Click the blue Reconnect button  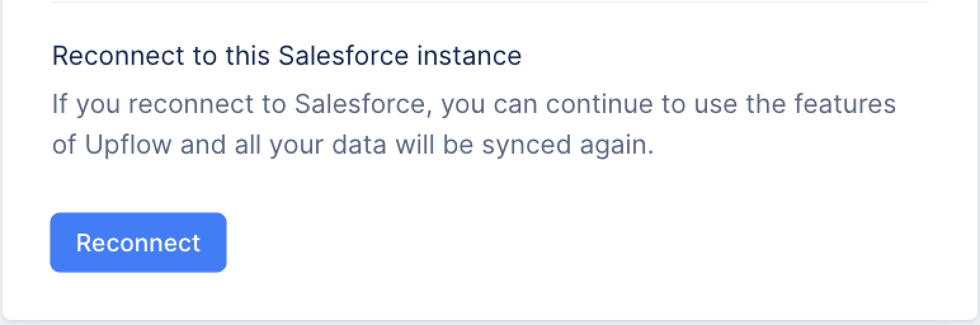tap(138, 242)
